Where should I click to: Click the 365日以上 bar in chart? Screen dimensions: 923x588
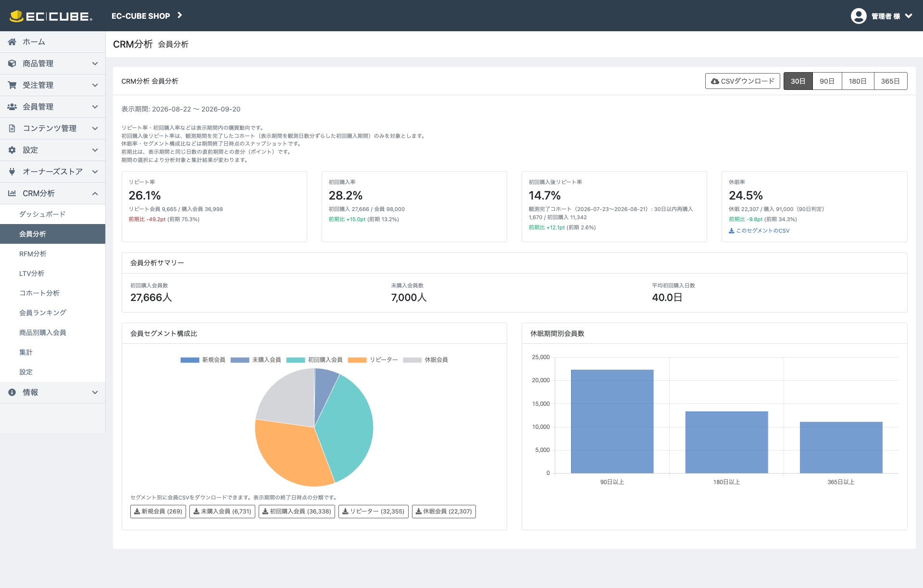click(x=841, y=448)
